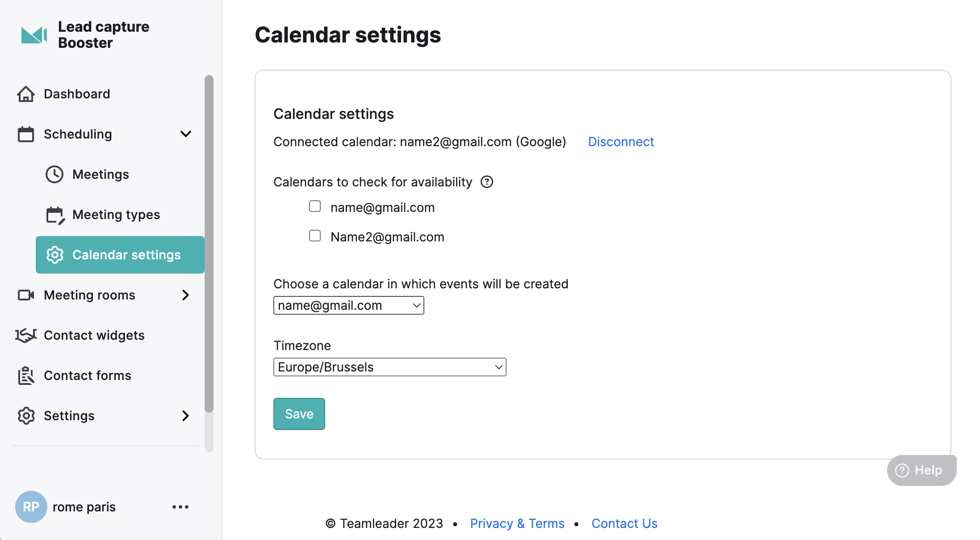Click the Dashboard home icon
Screen dimensions: 980x540
tap(26, 94)
